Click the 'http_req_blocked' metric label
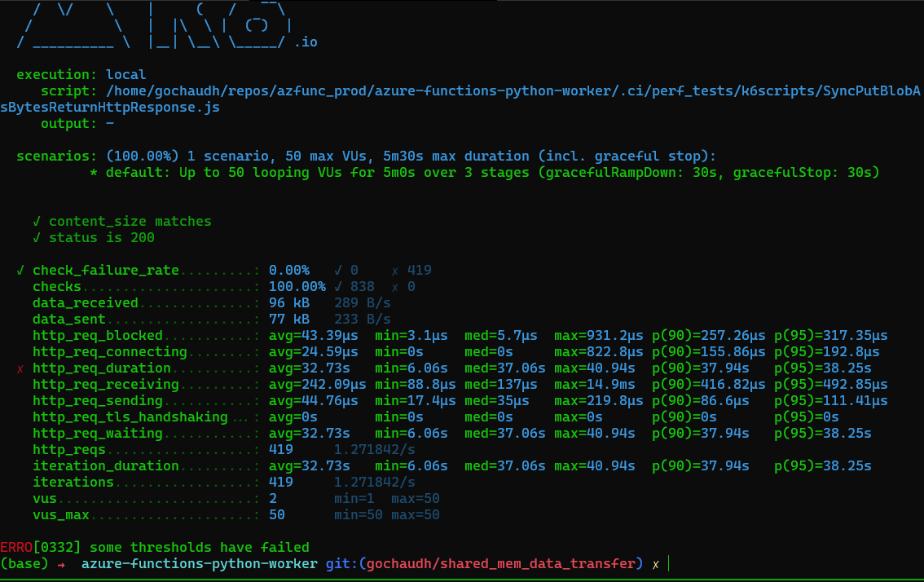924x582 pixels. coord(97,336)
